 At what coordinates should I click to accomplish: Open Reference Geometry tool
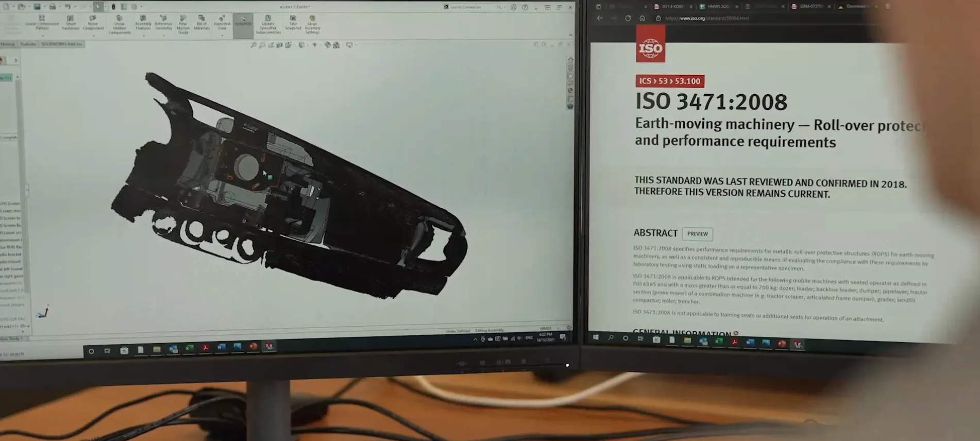163,23
